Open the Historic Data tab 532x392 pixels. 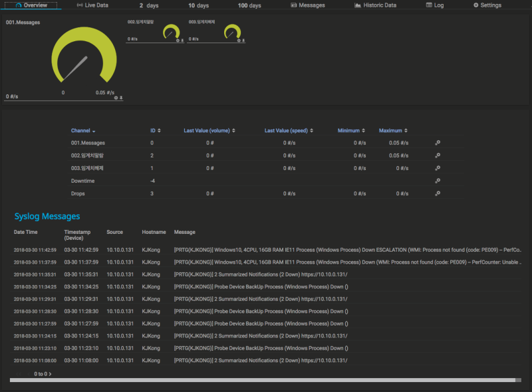coord(375,5)
